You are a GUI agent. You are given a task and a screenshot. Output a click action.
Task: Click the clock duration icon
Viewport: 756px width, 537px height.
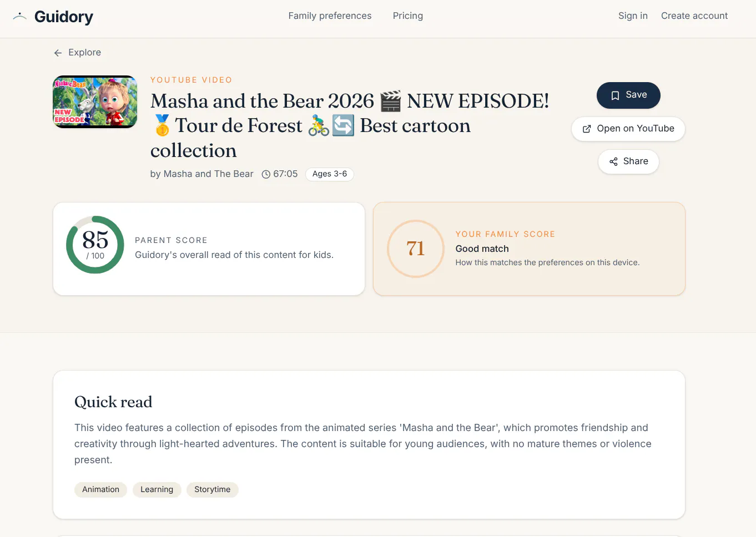pos(266,174)
